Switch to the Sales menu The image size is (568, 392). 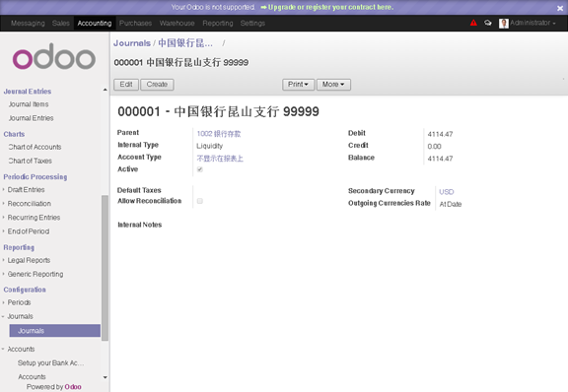[x=60, y=24]
